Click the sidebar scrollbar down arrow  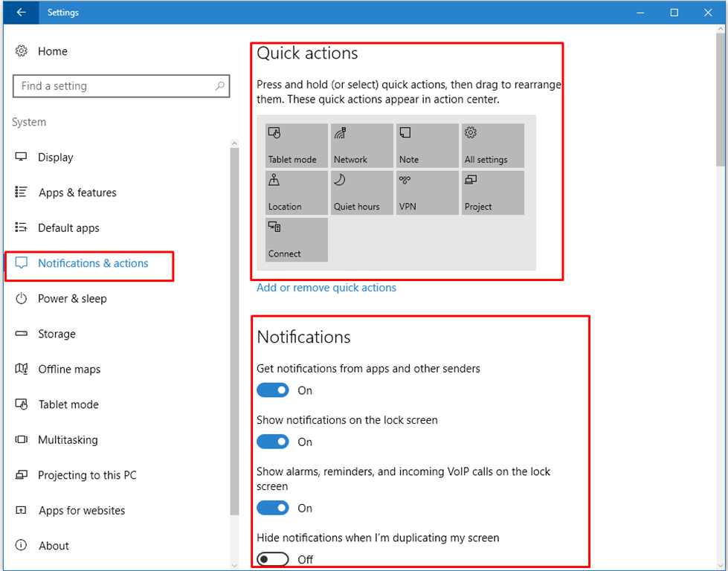[x=234, y=565]
